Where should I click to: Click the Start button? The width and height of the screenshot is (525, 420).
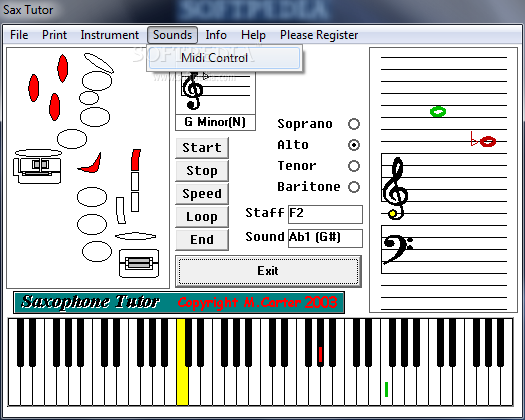click(202, 148)
